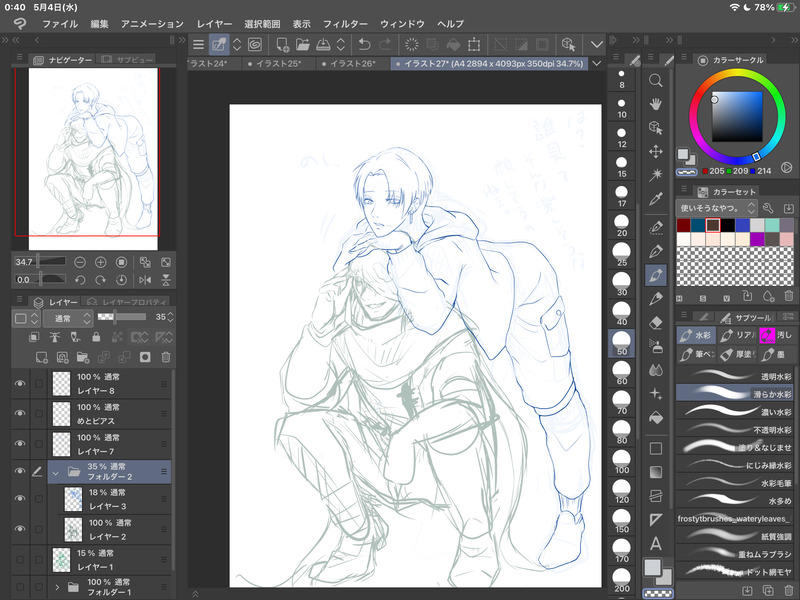The height and width of the screenshot is (600, 800).
Task: Select the 濃い水彩 brush
Action: [x=735, y=411]
